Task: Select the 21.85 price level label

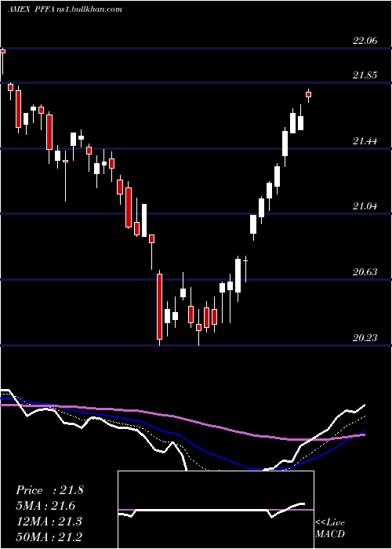Action: click(x=365, y=75)
